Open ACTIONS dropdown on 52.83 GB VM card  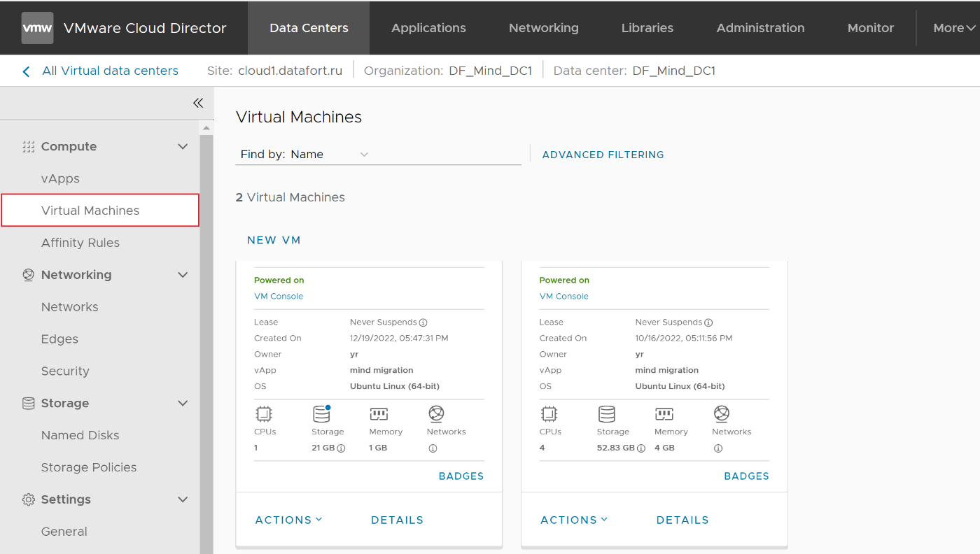[x=574, y=520]
